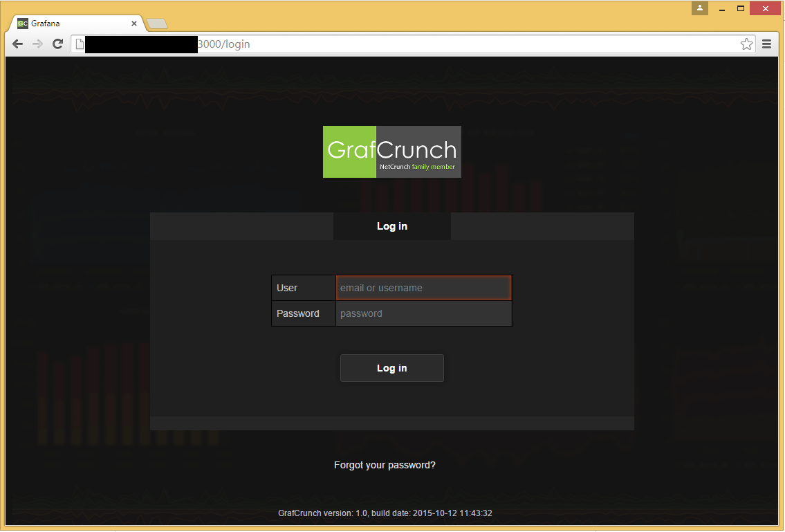This screenshot has height=532, width=785.
Task: Open Chrome hamburger menu
Action: click(x=766, y=44)
